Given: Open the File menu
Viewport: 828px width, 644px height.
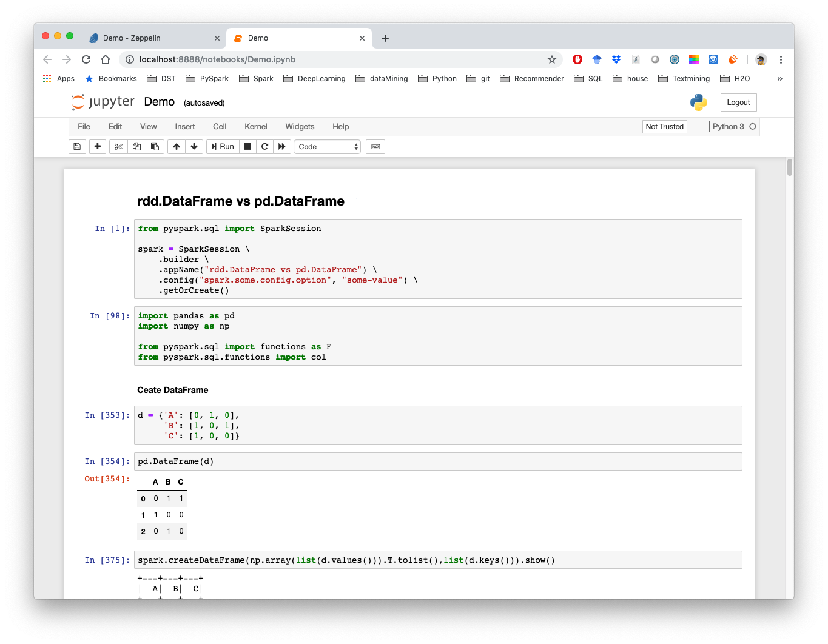Looking at the screenshot, I should pos(84,127).
